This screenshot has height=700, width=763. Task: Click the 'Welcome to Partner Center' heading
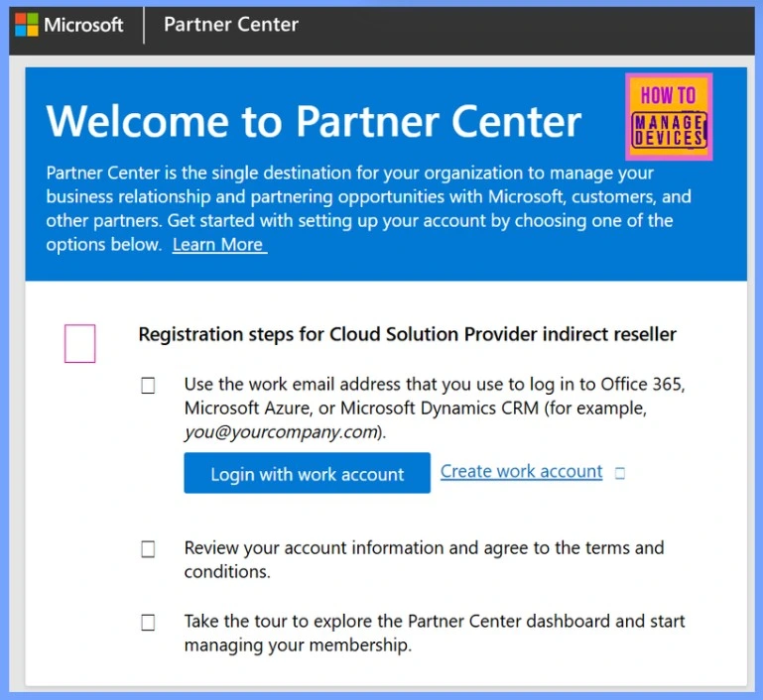click(314, 122)
